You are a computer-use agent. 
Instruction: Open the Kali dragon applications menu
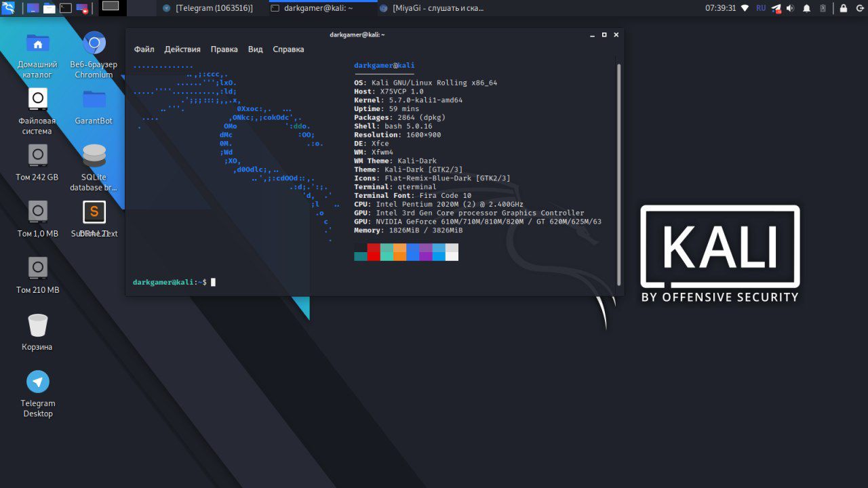point(8,8)
